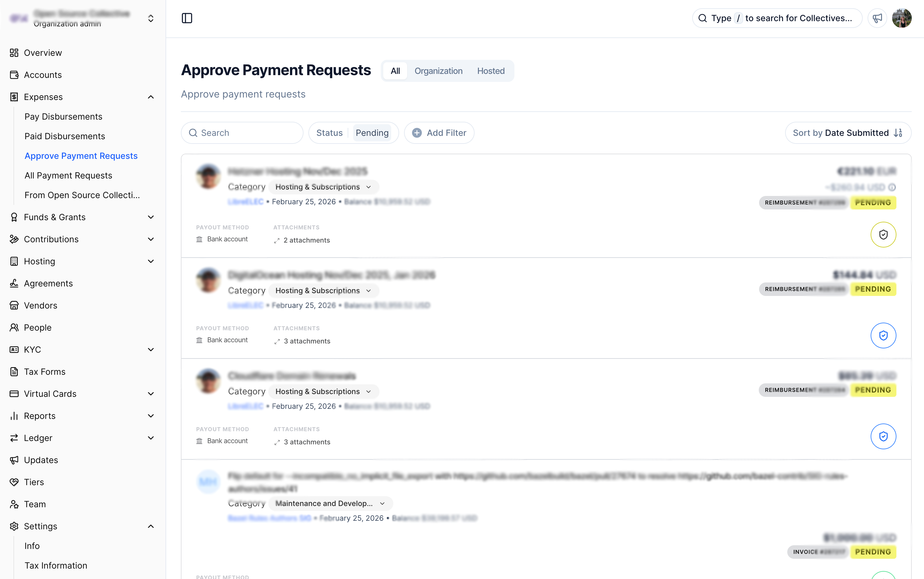The width and height of the screenshot is (924, 579).
Task: Open the user profile avatar
Action: [x=901, y=18]
